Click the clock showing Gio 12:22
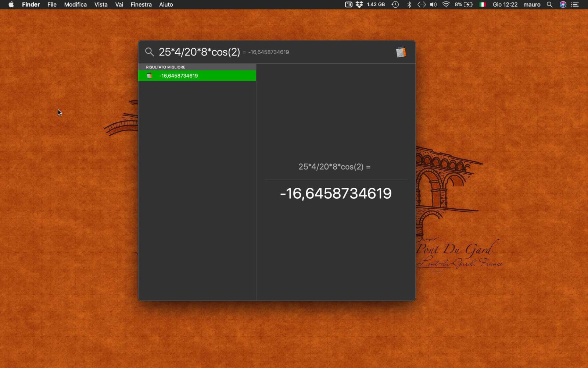Image resolution: width=588 pixels, height=368 pixels. click(505, 4)
